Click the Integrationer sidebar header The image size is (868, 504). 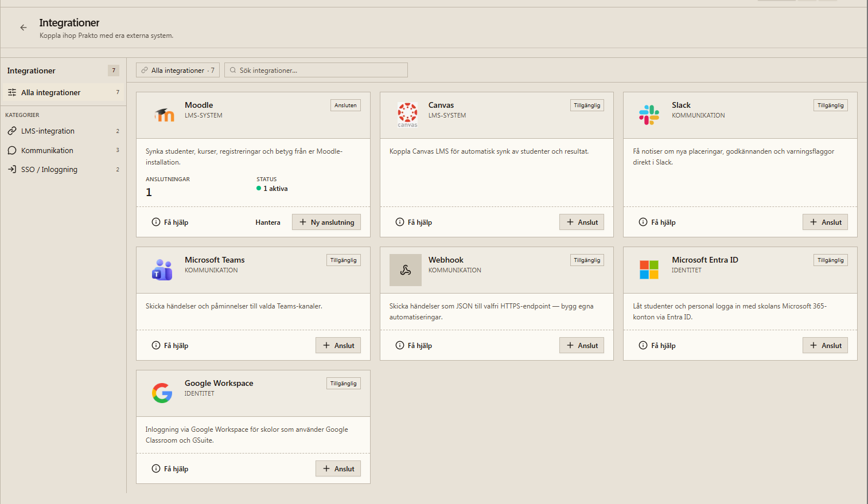[32, 71]
